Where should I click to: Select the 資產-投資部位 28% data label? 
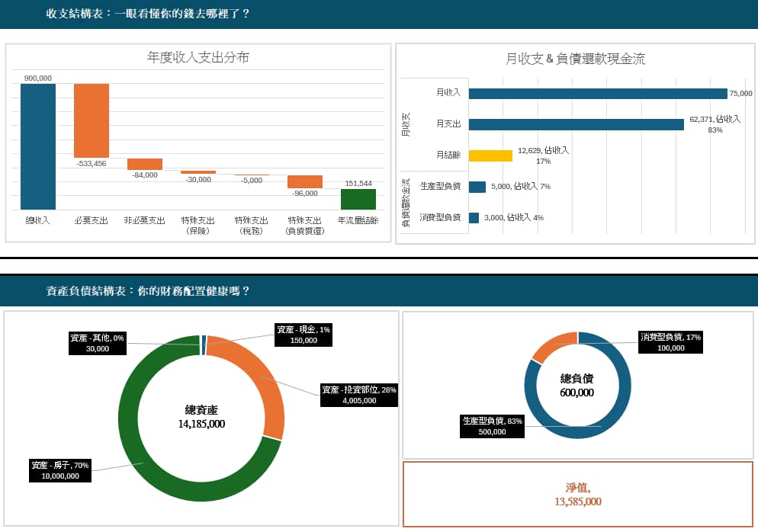coord(358,395)
